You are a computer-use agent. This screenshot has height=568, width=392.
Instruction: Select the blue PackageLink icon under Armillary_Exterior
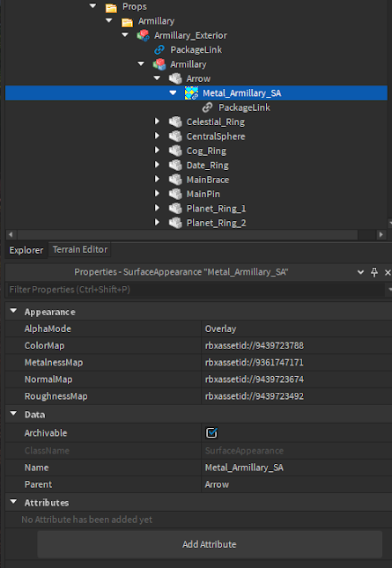(x=159, y=49)
